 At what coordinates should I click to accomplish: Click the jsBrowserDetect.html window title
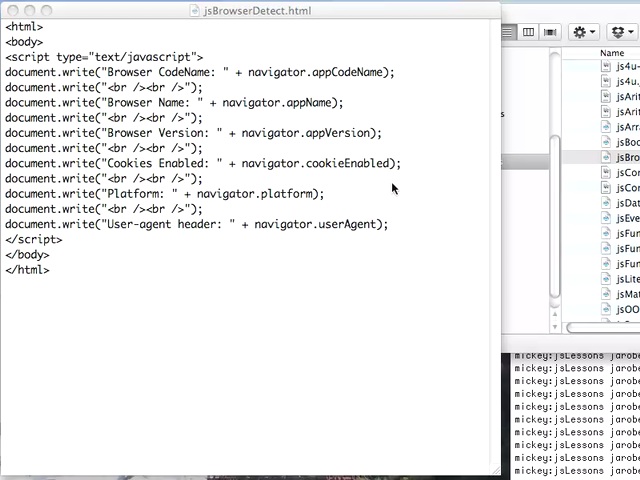click(258, 11)
